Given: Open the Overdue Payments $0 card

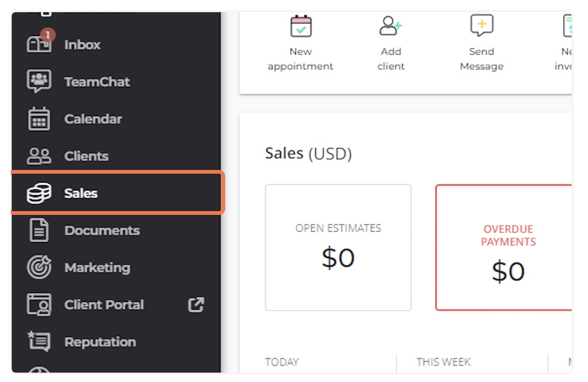Looking at the screenshot, I should pos(504,248).
